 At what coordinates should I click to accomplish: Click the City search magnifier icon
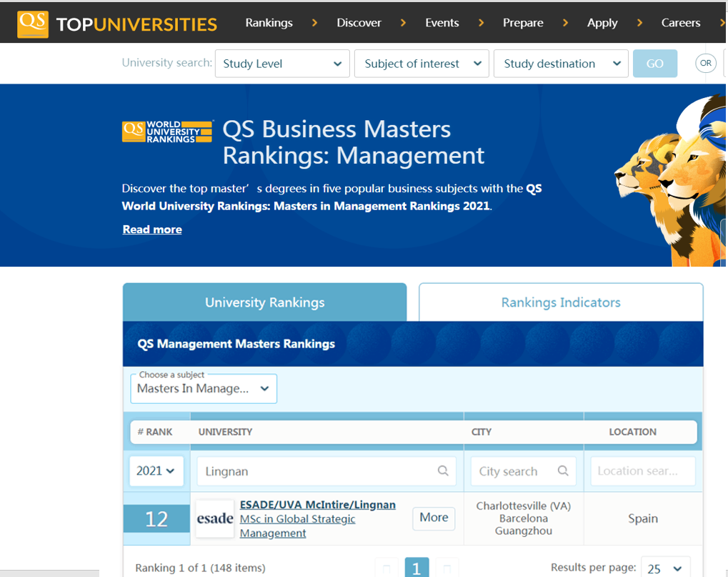point(563,471)
